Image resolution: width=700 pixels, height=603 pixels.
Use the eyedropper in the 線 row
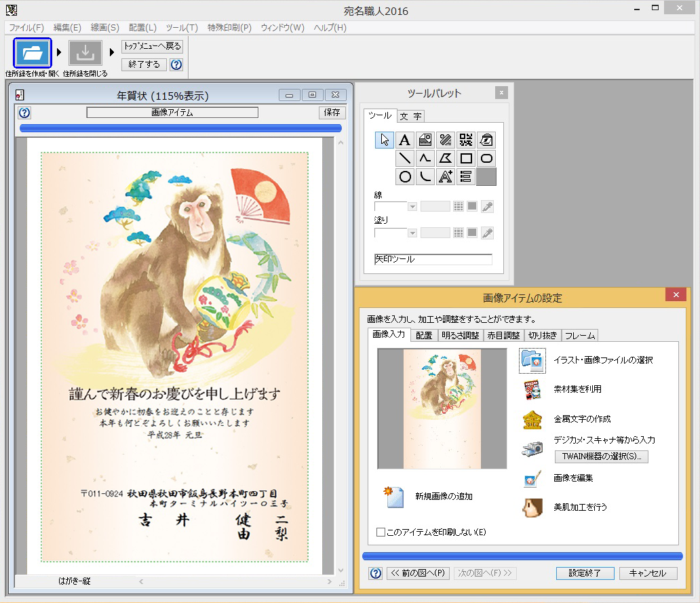point(488,207)
